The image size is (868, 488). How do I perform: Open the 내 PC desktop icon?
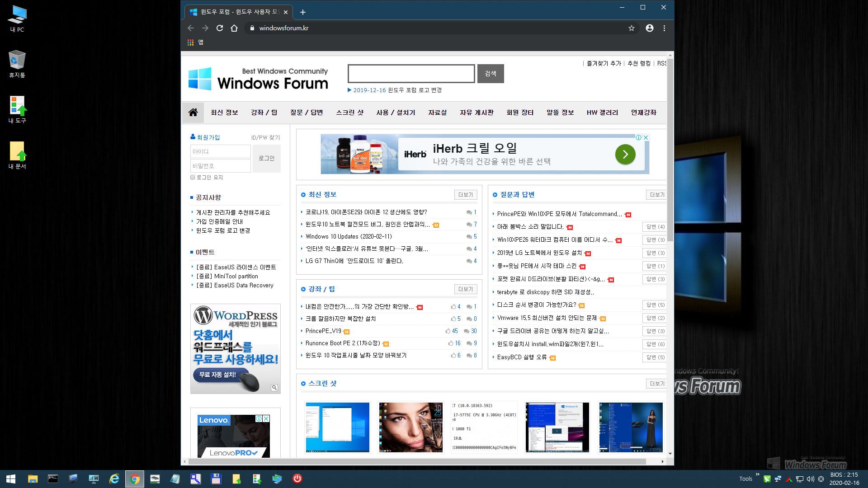tap(17, 19)
